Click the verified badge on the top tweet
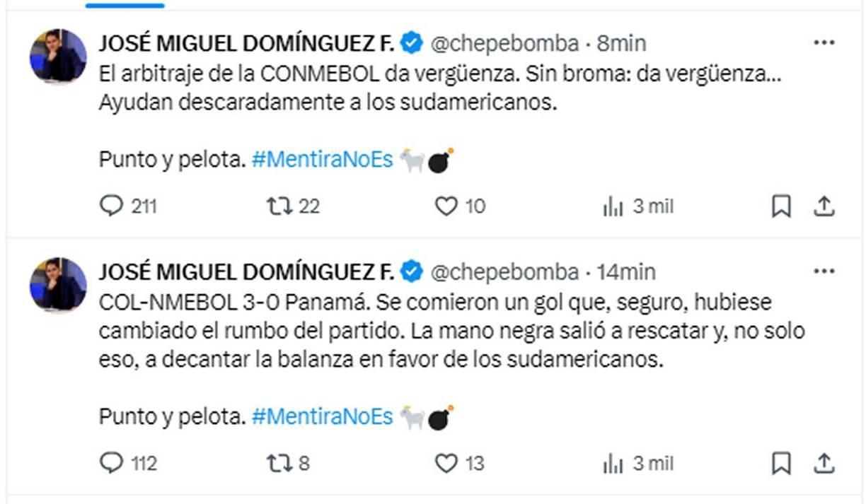Screen dimensions: 866x504 [408, 44]
